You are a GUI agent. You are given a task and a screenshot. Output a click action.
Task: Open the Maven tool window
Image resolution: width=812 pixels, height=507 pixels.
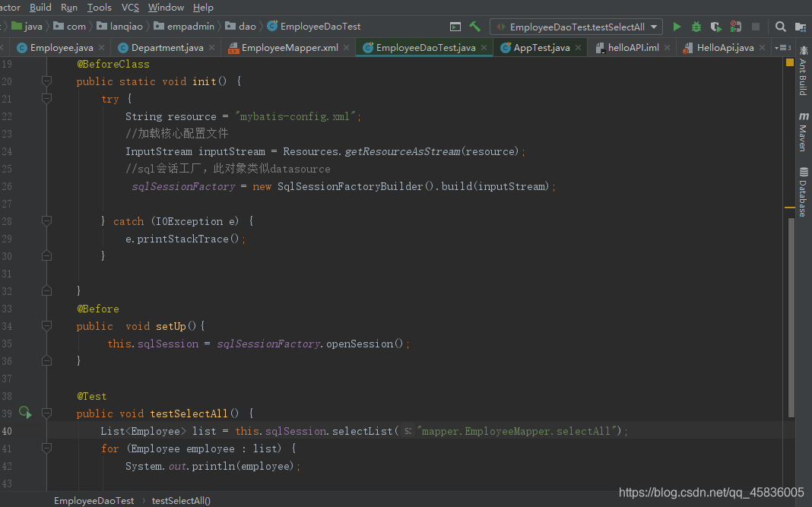tap(803, 131)
